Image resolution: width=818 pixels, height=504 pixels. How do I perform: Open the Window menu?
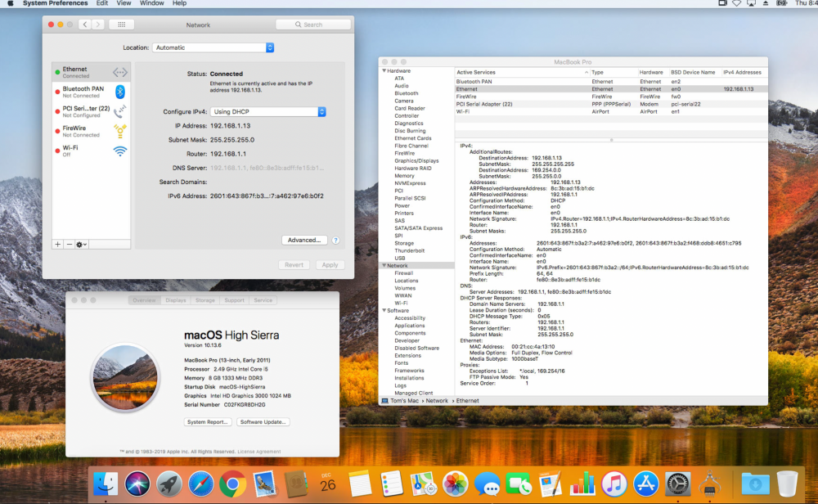coord(152,3)
